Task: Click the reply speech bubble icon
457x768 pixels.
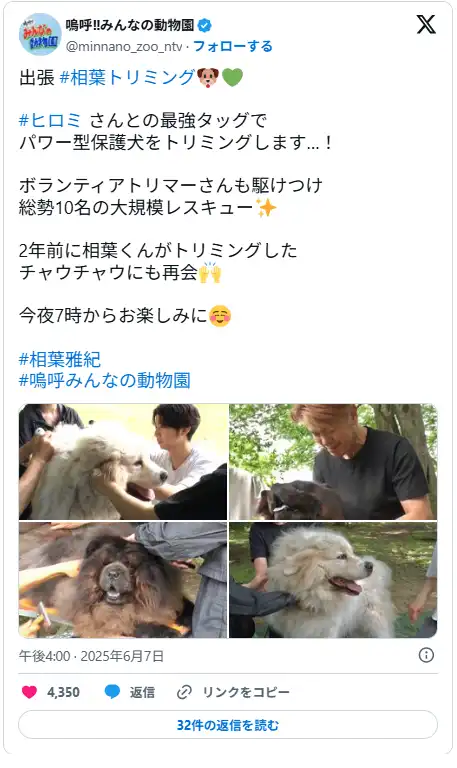Action: 112,692
